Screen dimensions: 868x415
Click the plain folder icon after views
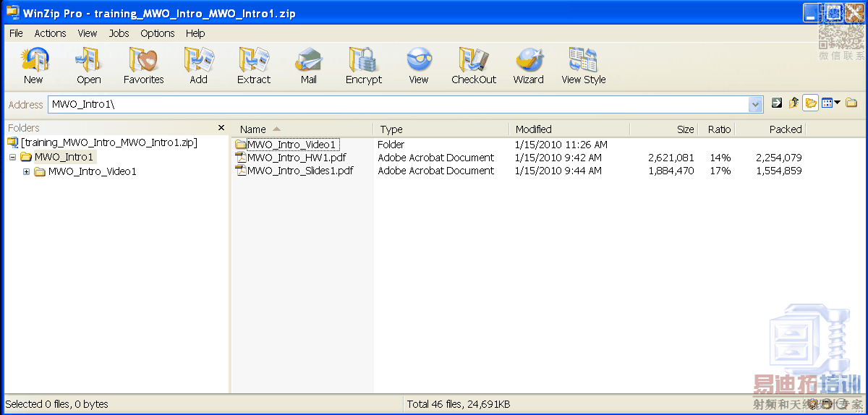(851, 103)
